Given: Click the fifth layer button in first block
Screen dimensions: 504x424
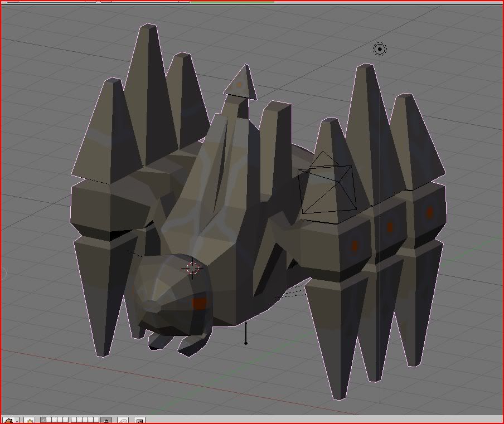Looking at the screenshot, I should tap(65, 420).
